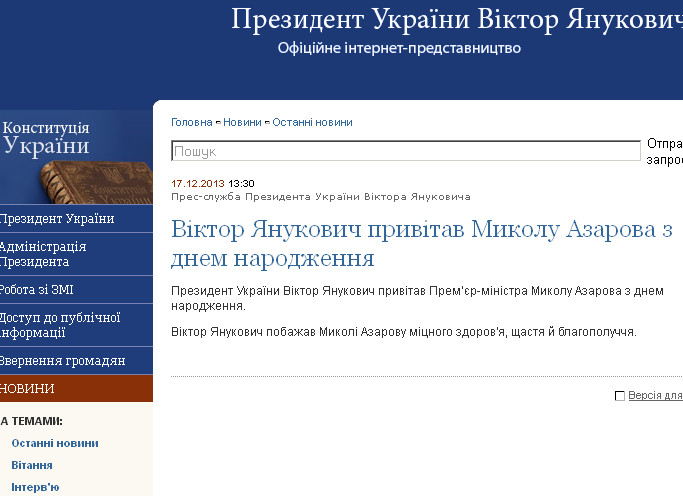Open the Конституція України banner
This screenshot has width=683, height=496.
point(76,157)
